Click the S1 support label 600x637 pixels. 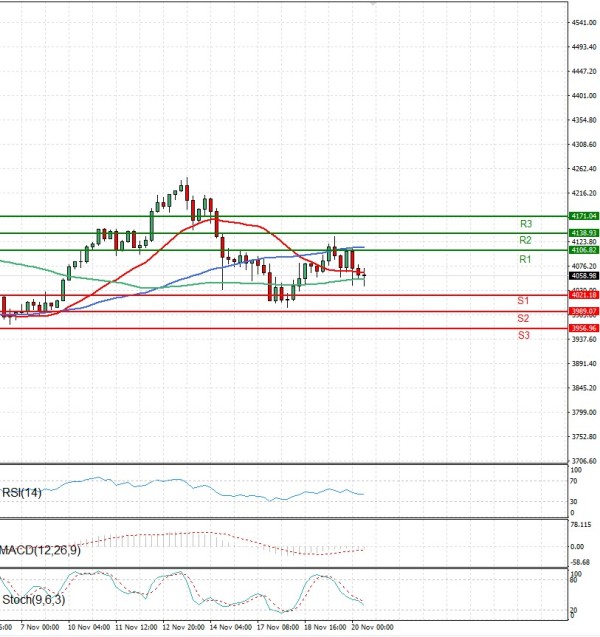523,301
